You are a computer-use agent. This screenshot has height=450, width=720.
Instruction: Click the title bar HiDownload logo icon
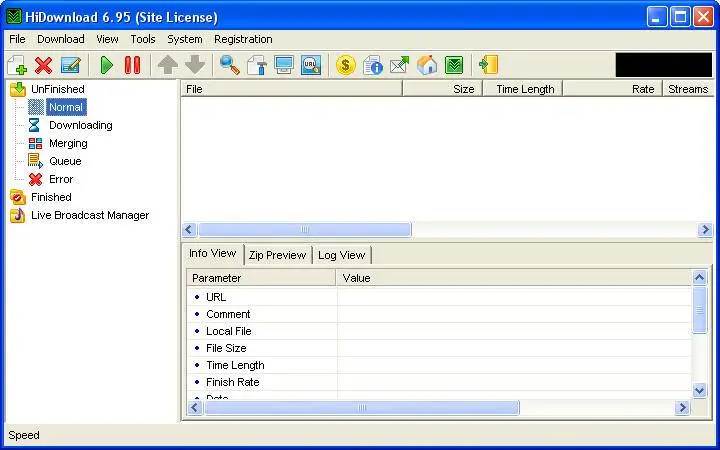14,17
